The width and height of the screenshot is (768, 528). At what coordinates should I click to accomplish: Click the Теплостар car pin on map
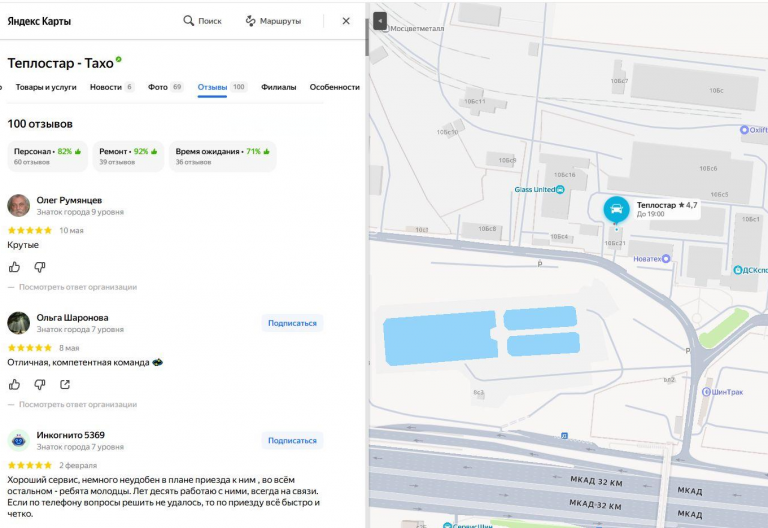tap(616, 210)
